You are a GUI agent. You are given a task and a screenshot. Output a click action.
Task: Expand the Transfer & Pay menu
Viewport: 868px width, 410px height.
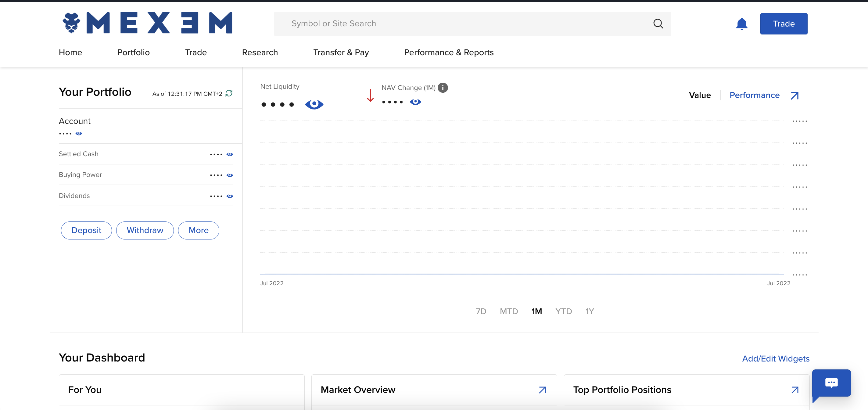coord(341,52)
